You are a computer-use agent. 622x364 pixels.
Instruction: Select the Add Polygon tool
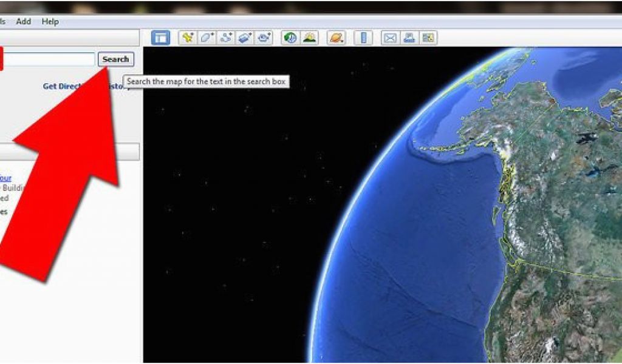click(207, 38)
